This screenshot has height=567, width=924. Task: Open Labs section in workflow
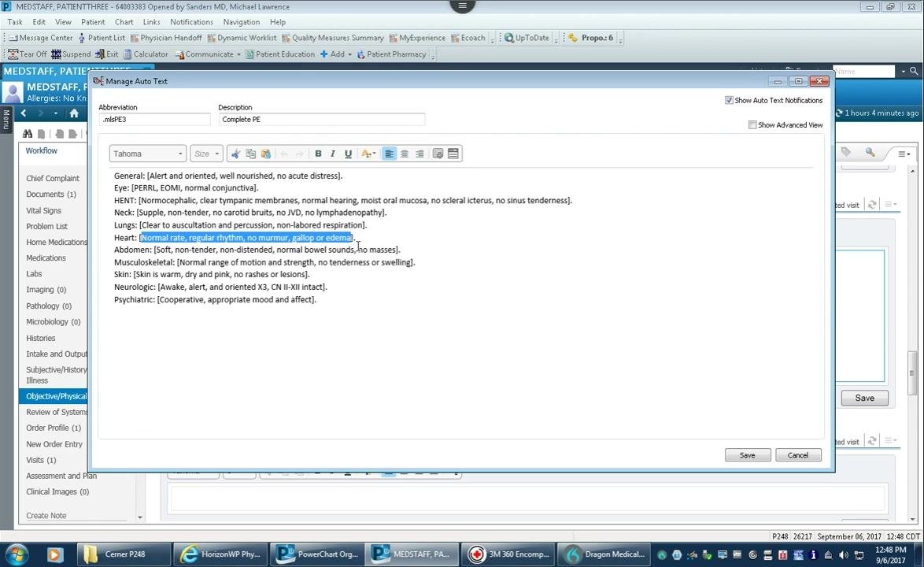34,273
